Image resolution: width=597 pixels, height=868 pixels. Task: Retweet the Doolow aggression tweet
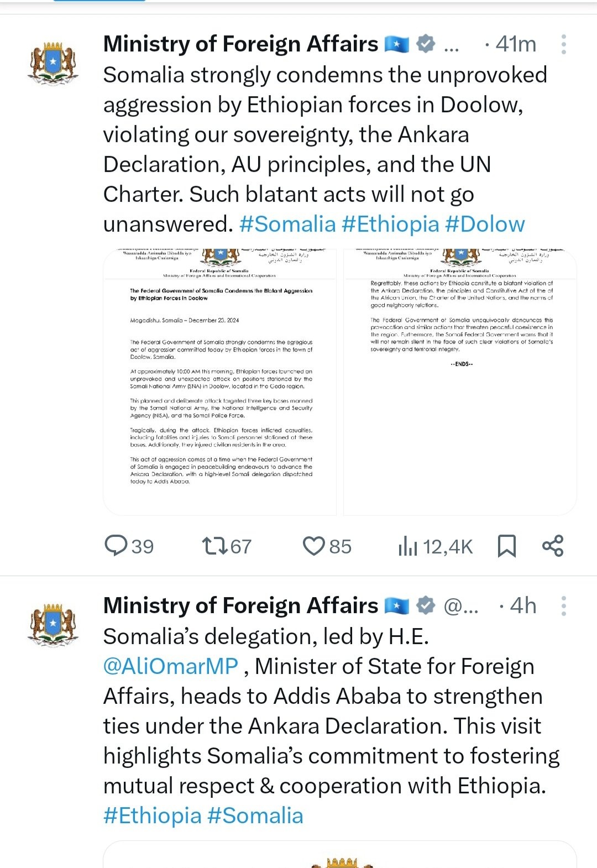click(x=227, y=546)
